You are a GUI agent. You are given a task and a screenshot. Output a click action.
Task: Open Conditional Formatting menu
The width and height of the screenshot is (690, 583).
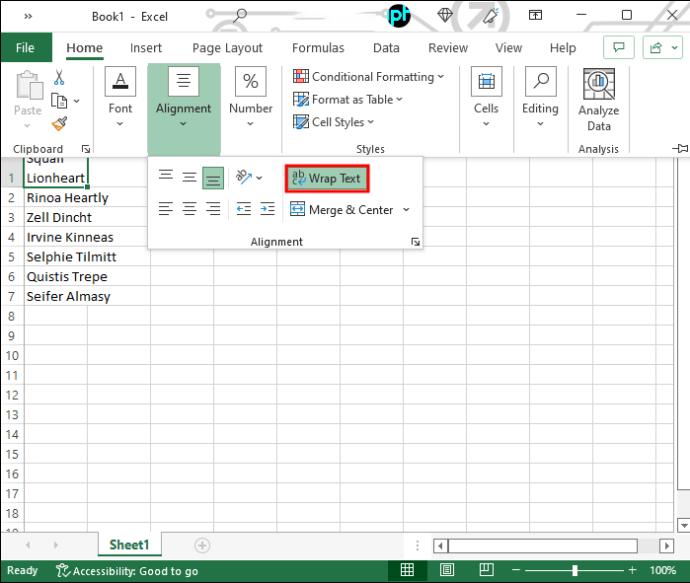(369, 77)
